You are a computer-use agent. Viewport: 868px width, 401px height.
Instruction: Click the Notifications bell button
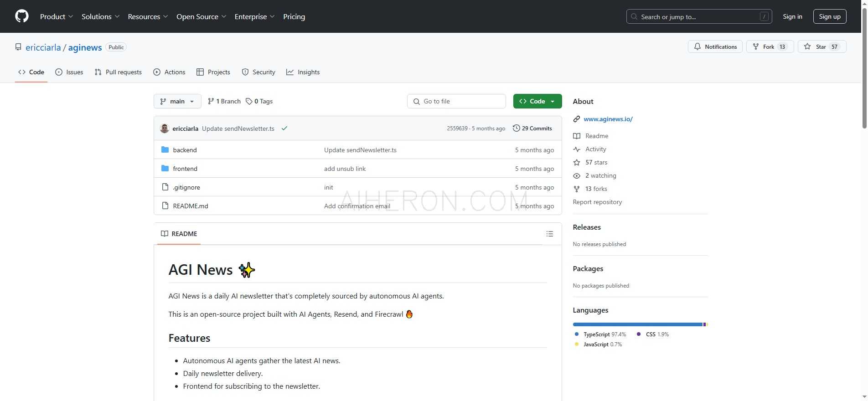tap(715, 46)
